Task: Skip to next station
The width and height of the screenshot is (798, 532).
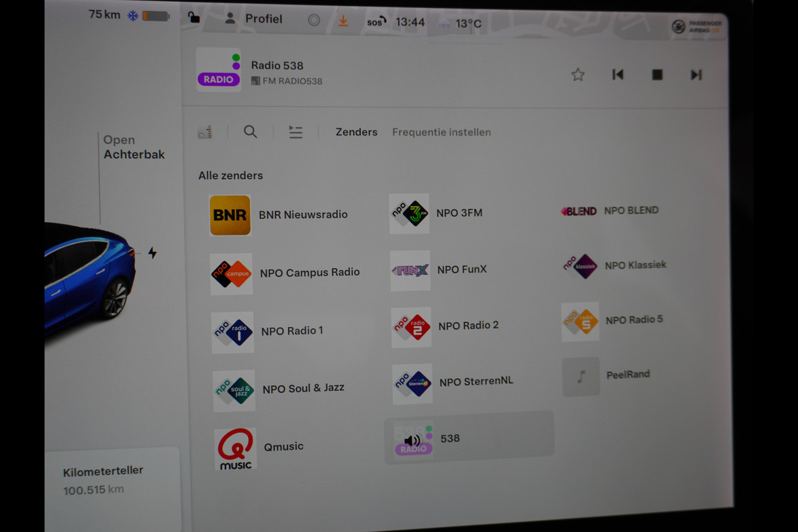Action: 696,75
